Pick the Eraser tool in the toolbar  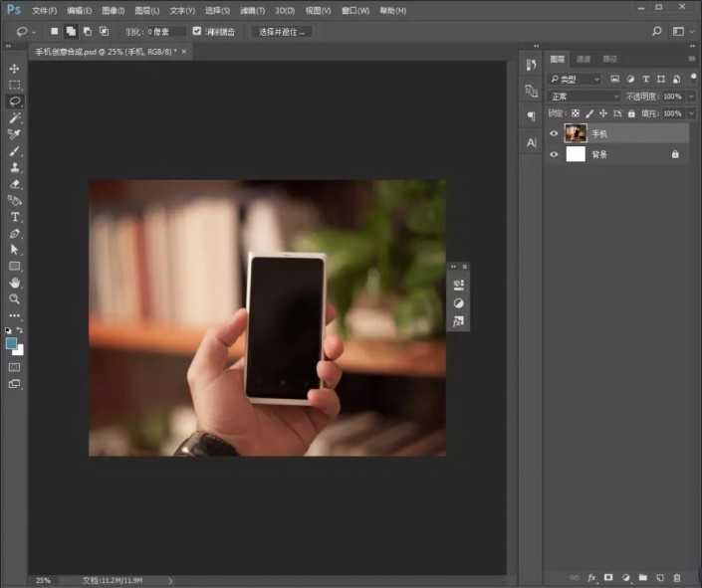click(15, 184)
